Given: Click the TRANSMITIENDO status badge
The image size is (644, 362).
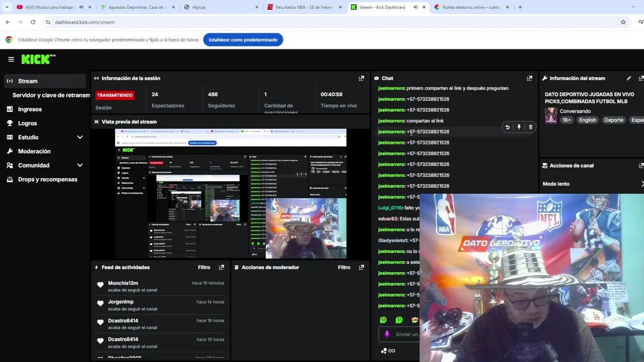Looking at the screenshot, I should (115, 95).
